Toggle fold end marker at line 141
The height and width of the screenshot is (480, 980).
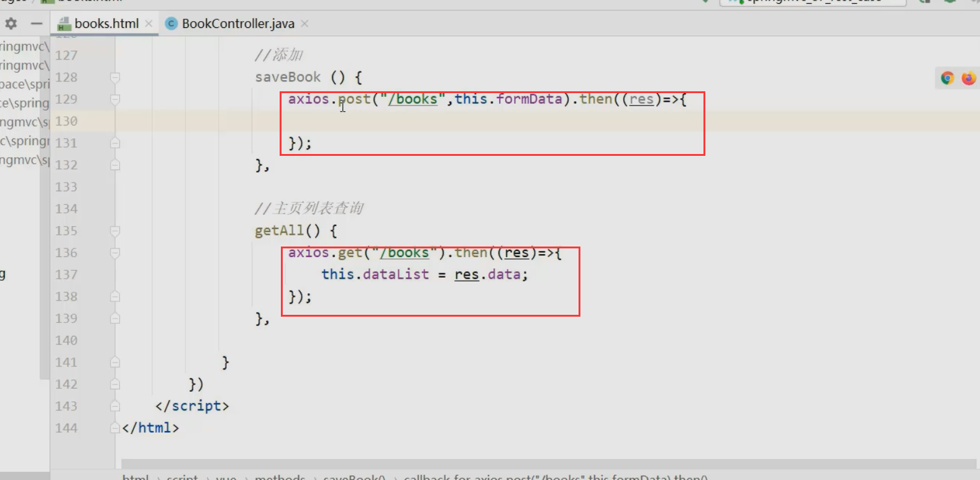pyautogui.click(x=115, y=362)
